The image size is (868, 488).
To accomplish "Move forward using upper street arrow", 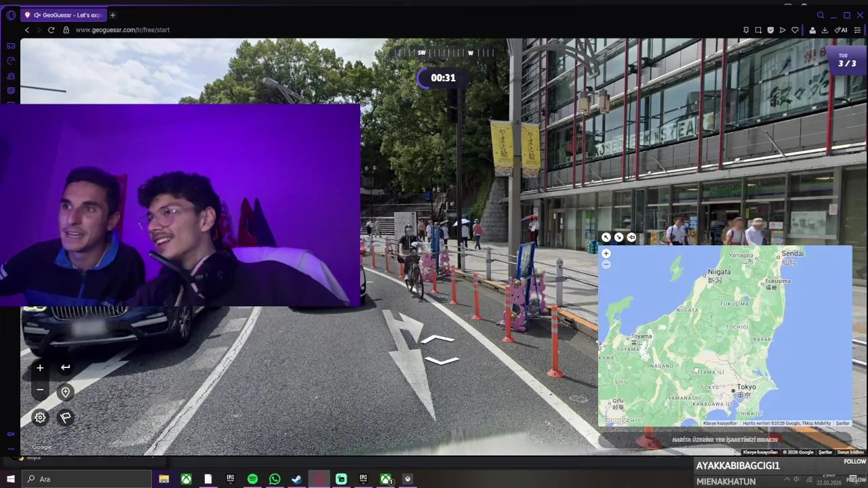I will tap(437, 338).
